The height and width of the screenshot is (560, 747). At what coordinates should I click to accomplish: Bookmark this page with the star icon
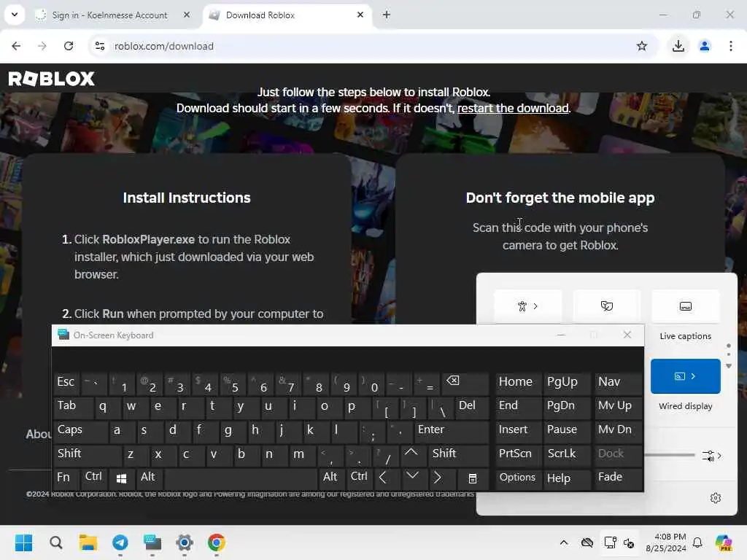point(642,46)
